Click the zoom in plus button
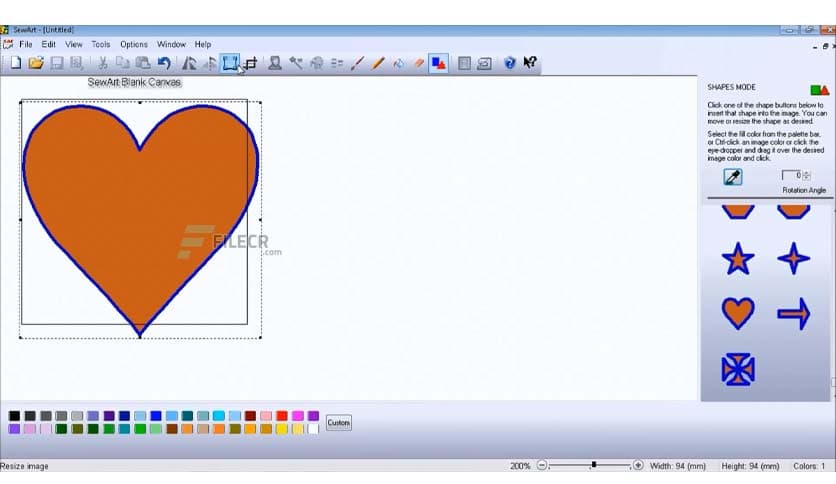Image resolution: width=836 pixels, height=484 pixels. pyautogui.click(x=638, y=465)
